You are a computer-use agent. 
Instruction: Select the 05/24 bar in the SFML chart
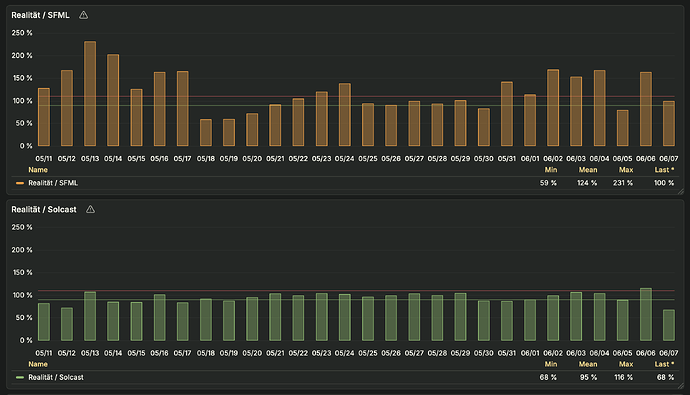(x=345, y=115)
